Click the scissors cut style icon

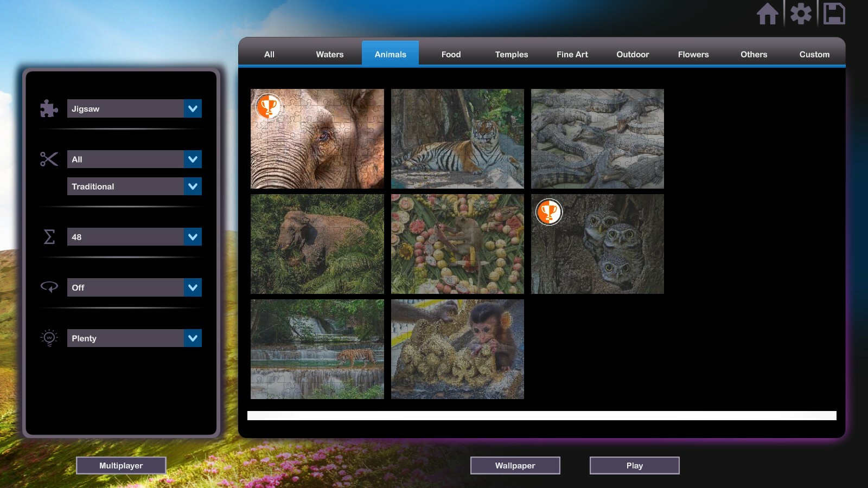click(49, 159)
